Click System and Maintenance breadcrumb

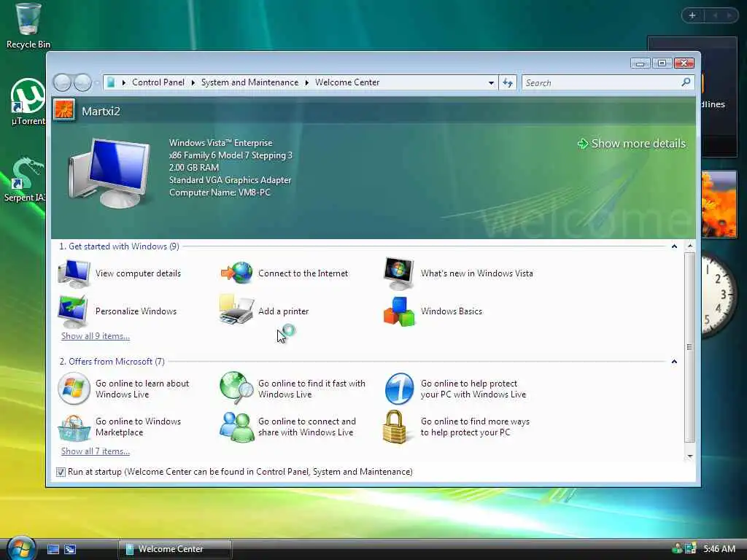click(249, 82)
